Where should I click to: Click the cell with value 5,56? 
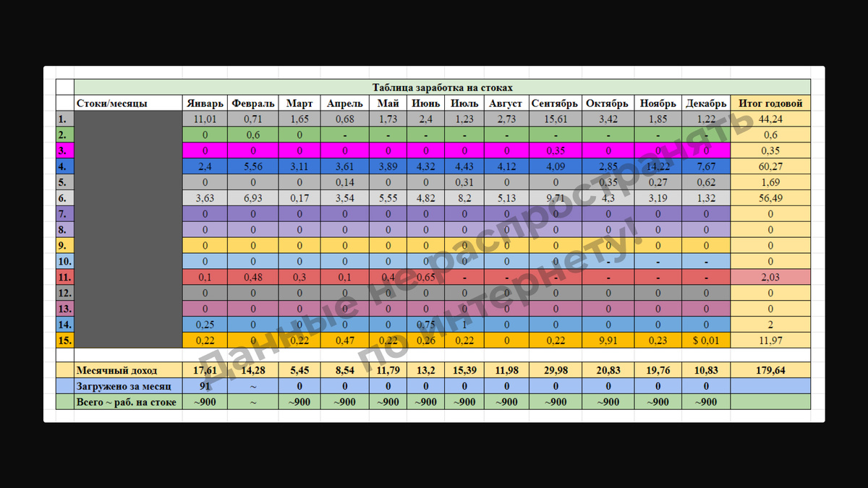tap(253, 166)
